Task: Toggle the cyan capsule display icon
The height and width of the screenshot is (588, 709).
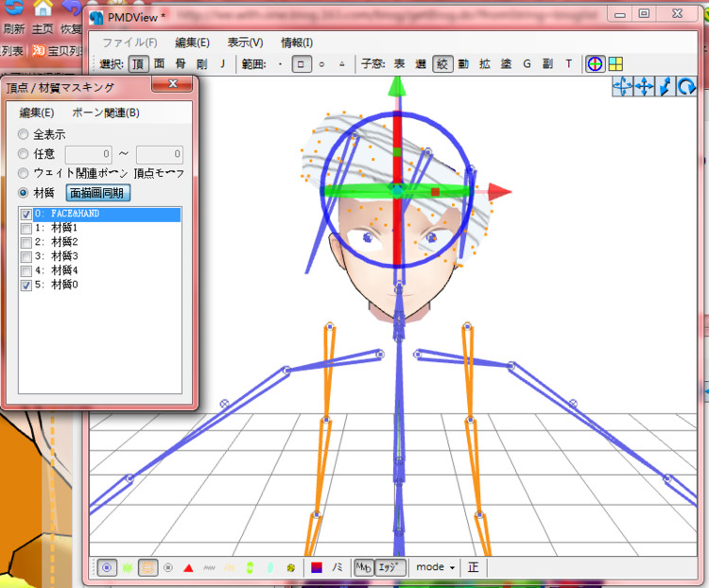Action: click(x=270, y=567)
